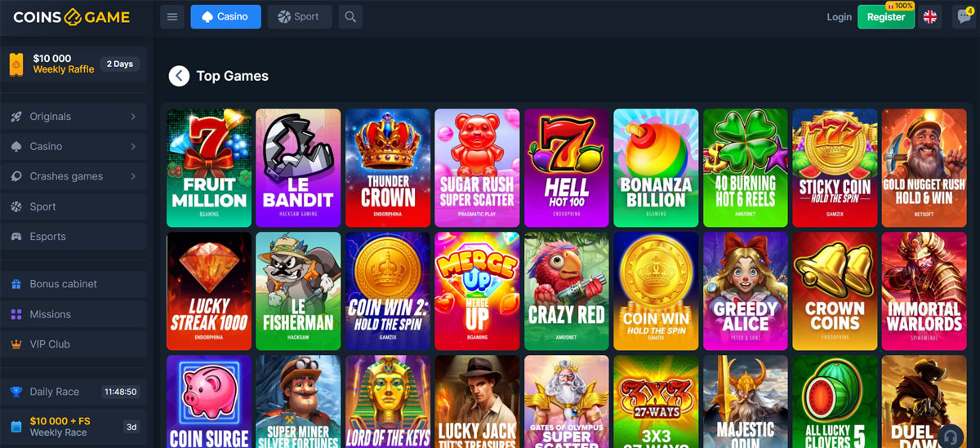980x448 pixels.
Task: Click the Daily Race trophy icon
Action: [x=16, y=392]
